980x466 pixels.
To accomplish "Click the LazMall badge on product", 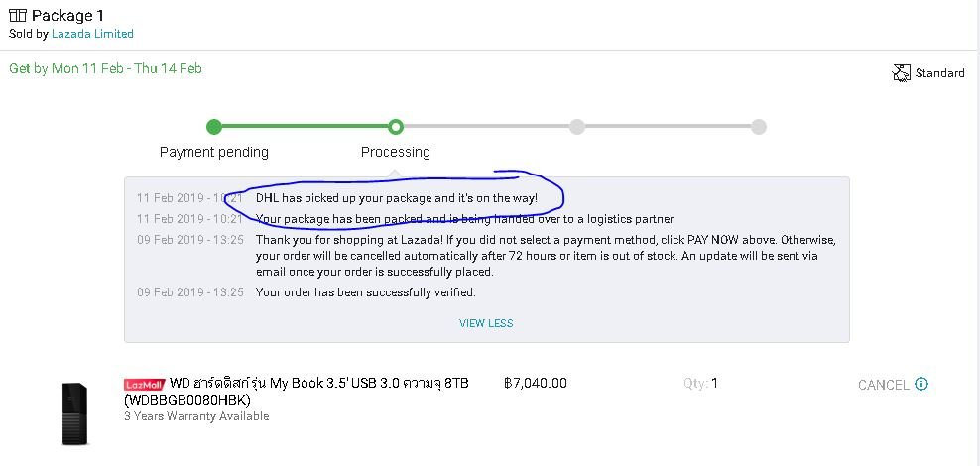I will coord(145,384).
